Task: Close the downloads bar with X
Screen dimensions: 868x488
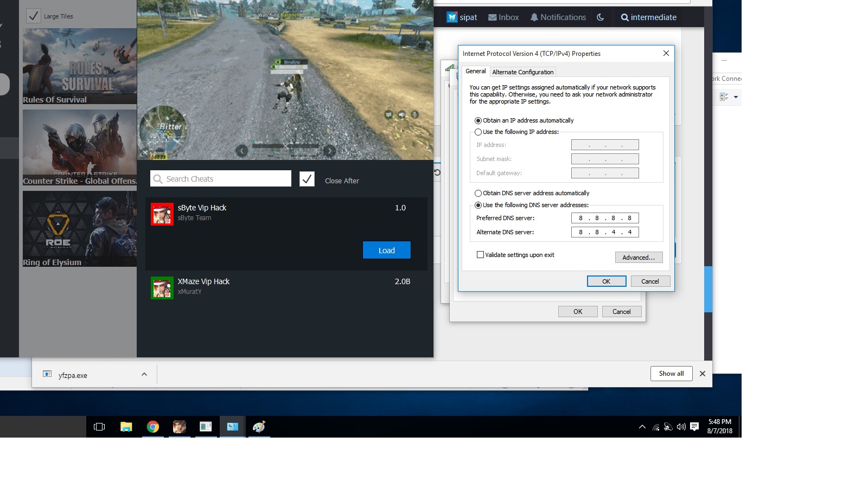Action: click(703, 374)
